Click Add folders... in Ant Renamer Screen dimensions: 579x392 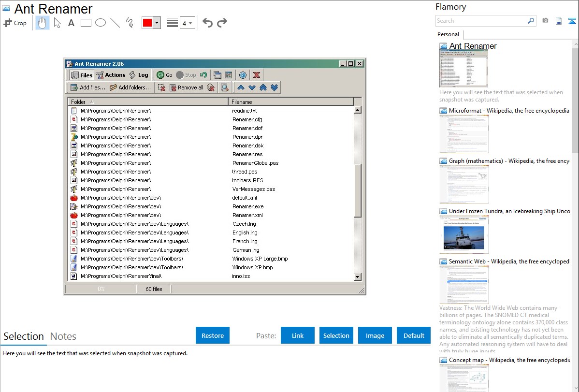[x=130, y=87]
